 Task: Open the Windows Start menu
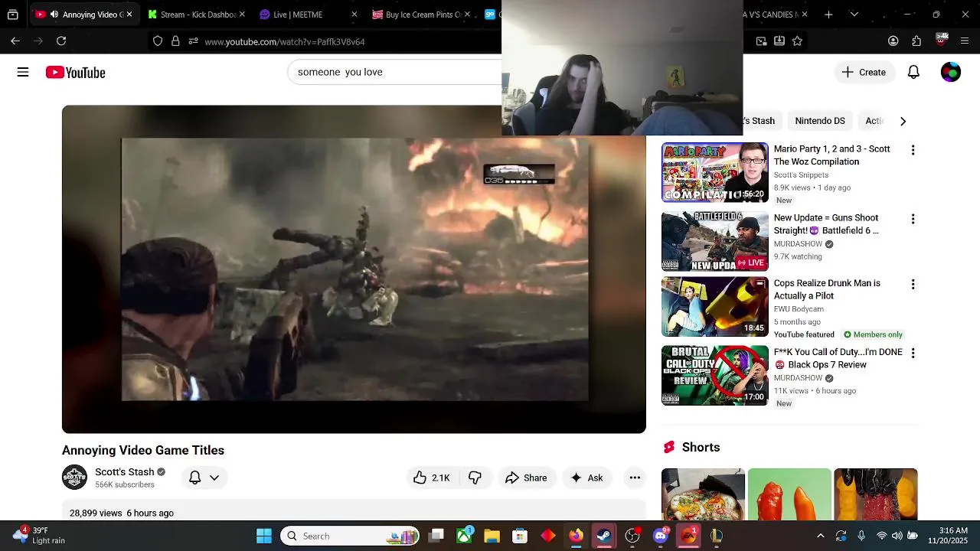(x=264, y=536)
